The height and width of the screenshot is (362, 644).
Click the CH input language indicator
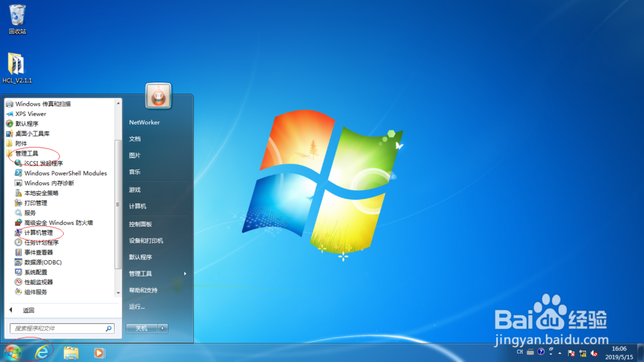520,352
